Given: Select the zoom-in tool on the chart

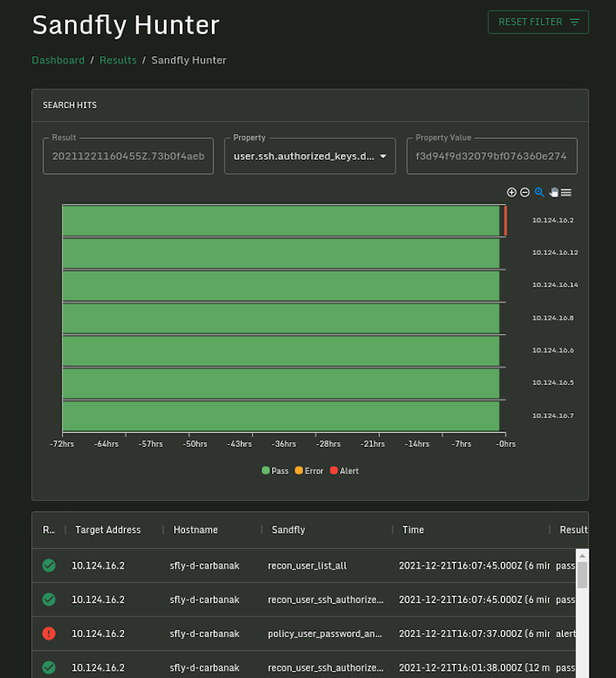Looking at the screenshot, I should (x=512, y=193).
